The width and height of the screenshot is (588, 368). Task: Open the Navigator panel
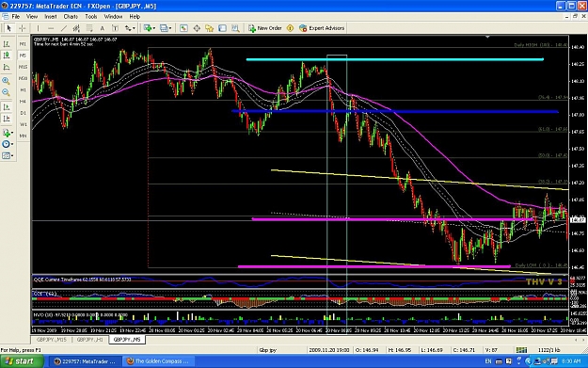click(209, 28)
